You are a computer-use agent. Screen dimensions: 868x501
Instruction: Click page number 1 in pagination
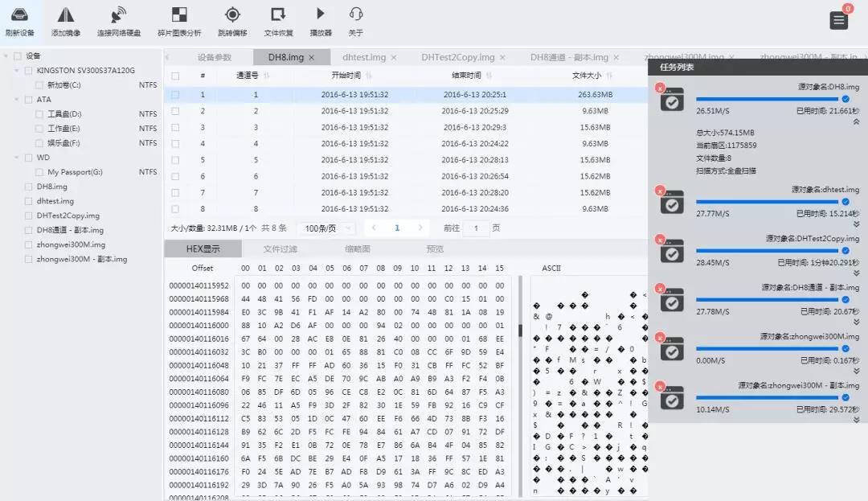click(397, 228)
